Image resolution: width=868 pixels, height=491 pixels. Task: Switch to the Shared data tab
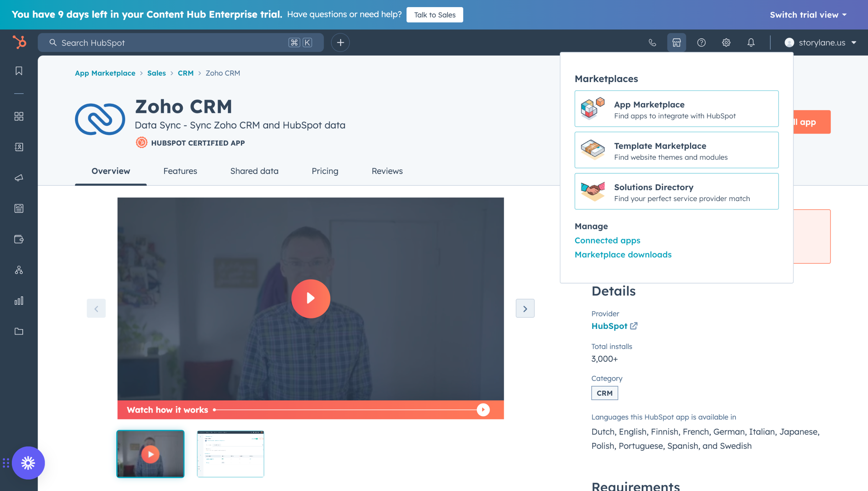tap(254, 171)
